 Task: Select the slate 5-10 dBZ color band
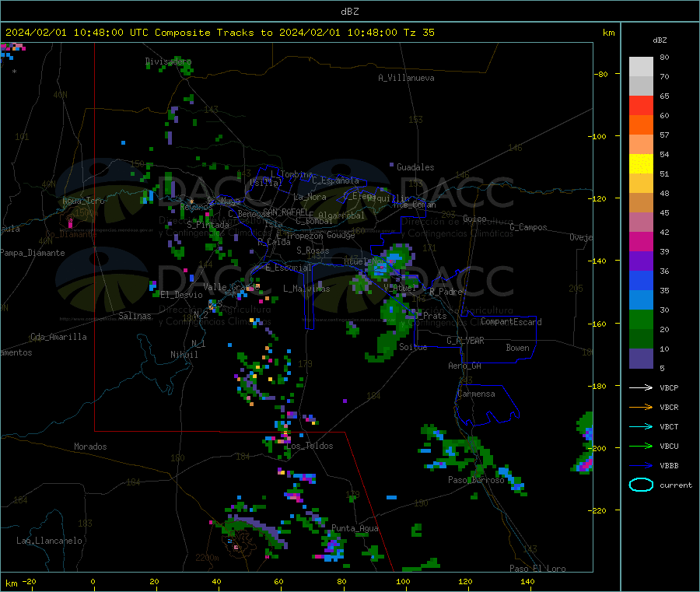(641, 359)
